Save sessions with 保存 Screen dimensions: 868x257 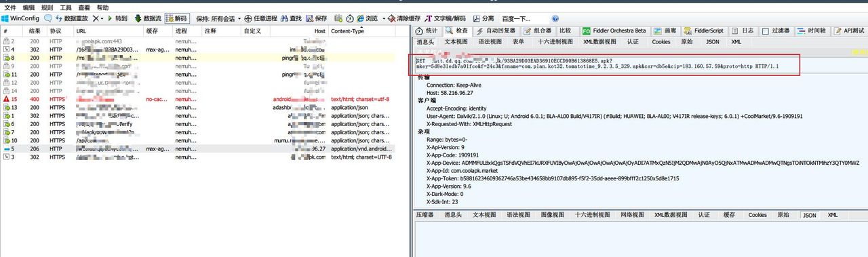point(316,18)
